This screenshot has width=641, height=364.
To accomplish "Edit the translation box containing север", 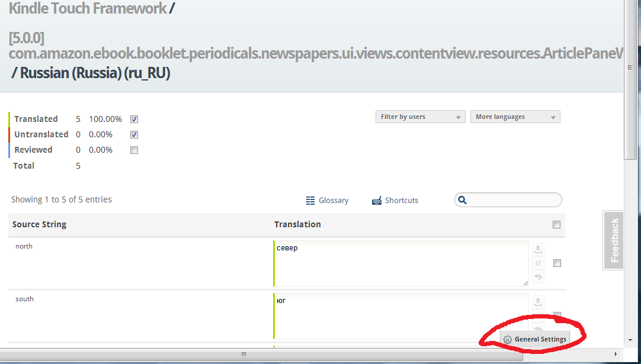I will (401, 263).
